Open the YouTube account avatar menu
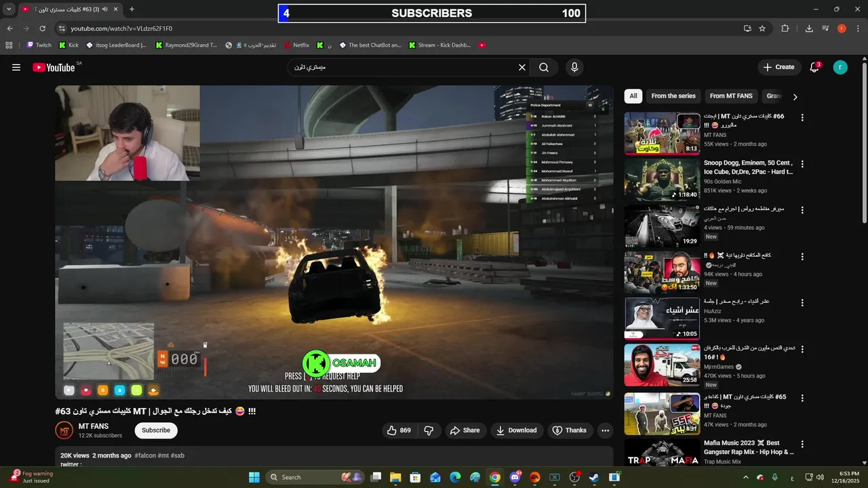Viewport: 868px width, 488px height. pyautogui.click(x=840, y=67)
